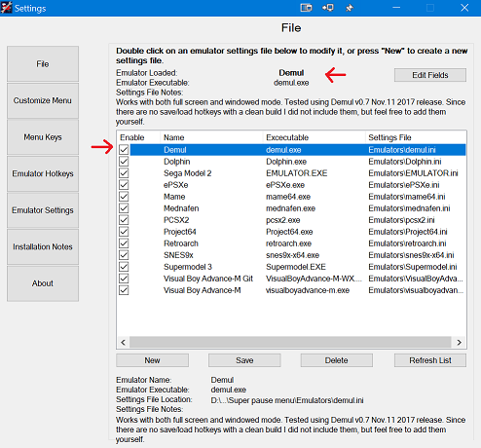Select the Project64 entry
481x448 pixels.
pyautogui.click(x=180, y=232)
